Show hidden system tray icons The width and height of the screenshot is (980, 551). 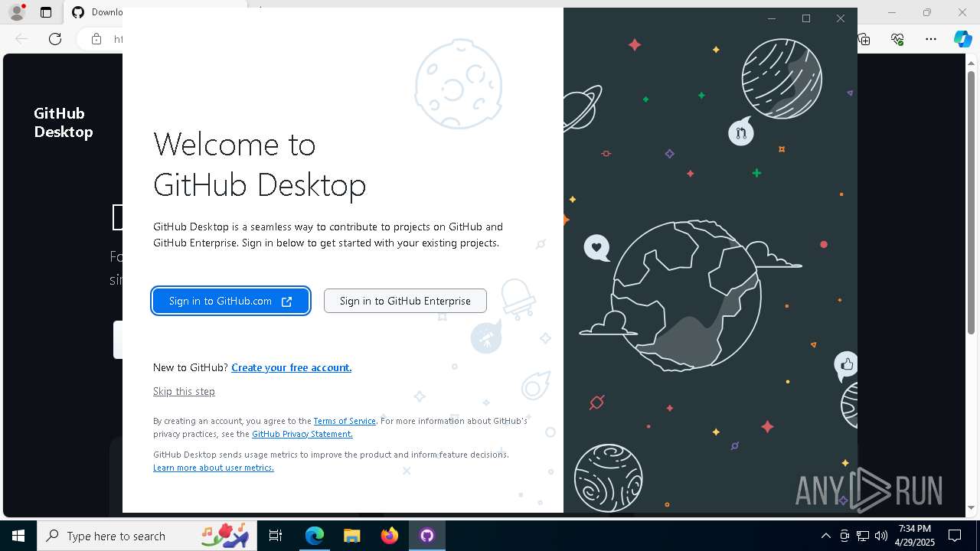825,536
